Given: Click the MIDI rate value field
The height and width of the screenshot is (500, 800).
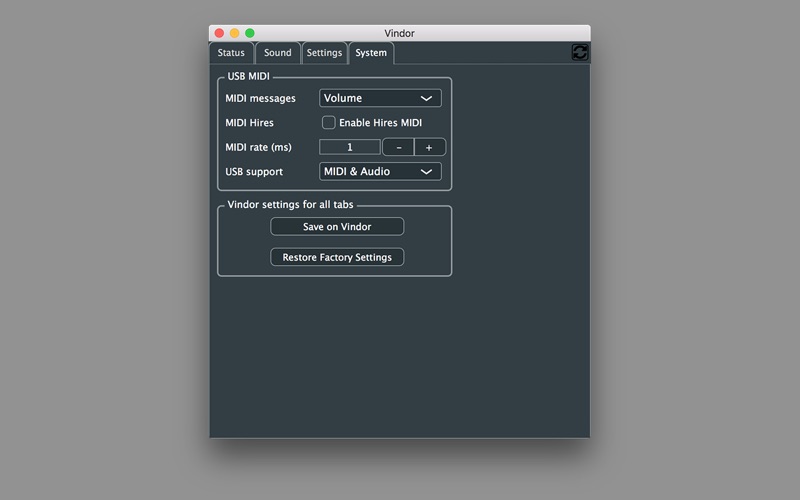Looking at the screenshot, I should 349,147.
